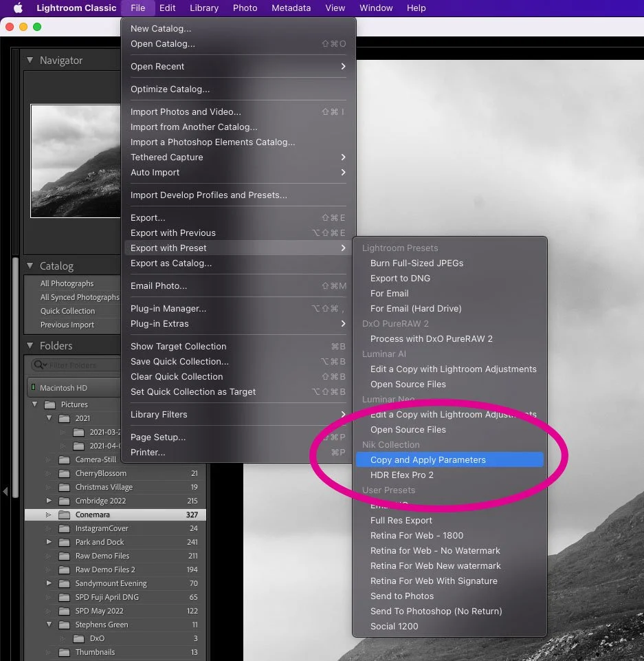Choose Export as Catalog

tap(238, 263)
